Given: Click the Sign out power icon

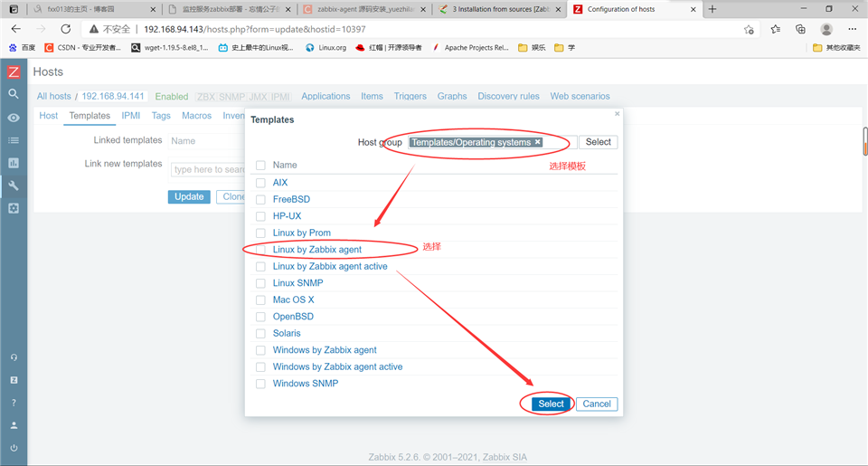Looking at the screenshot, I should point(14,448).
